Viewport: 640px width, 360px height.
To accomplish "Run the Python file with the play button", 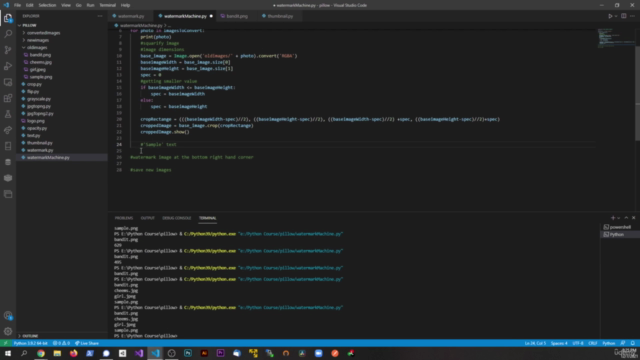I will tap(610, 16).
